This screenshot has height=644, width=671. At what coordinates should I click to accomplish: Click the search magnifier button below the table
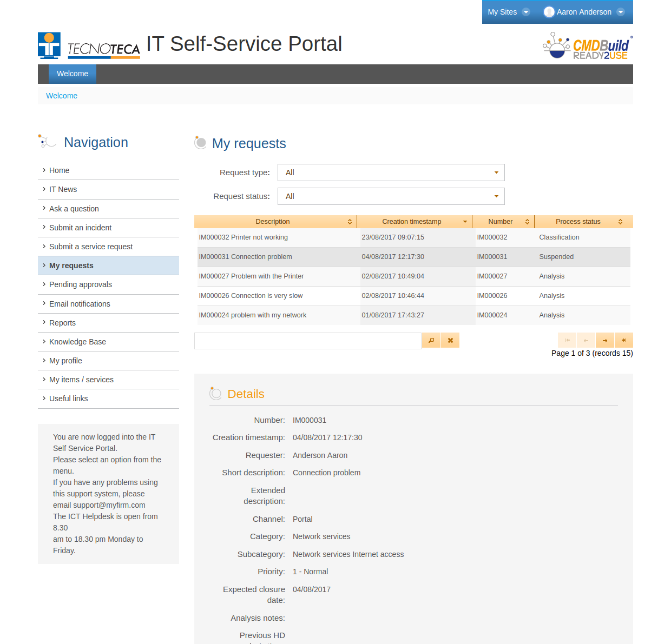pyautogui.click(x=431, y=340)
